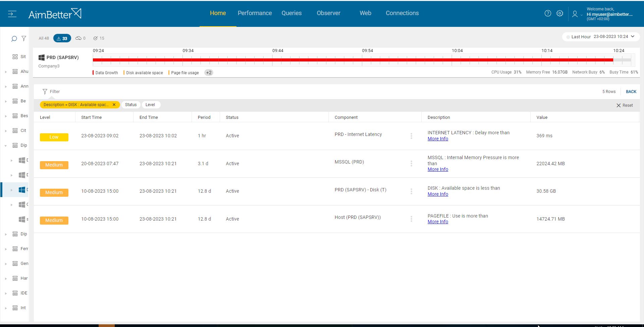Viewport: 644px width, 327px height.
Task: Remove the Description DISK filter chip
Action: (114, 105)
